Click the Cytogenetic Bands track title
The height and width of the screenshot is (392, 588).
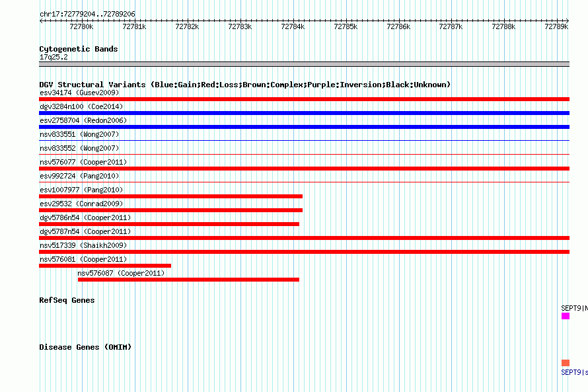79,49
